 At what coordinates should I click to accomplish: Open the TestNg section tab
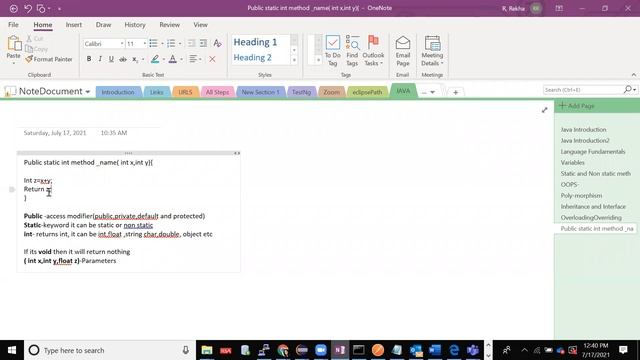301,92
